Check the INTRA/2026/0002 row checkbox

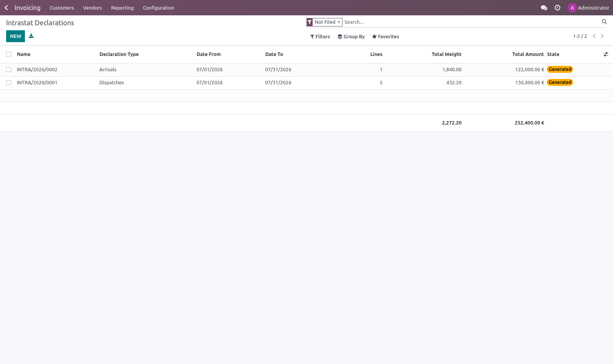pyautogui.click(x=8, y=70)
